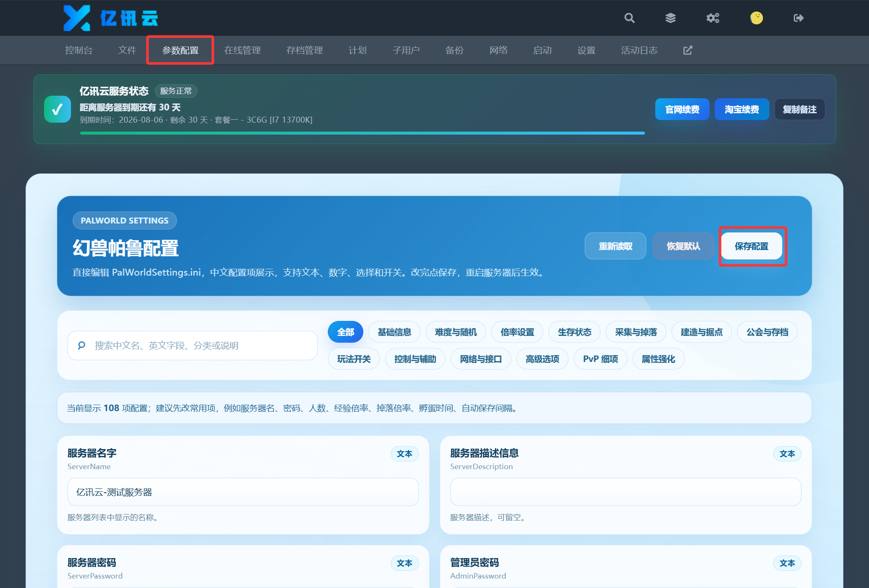Select the 参数配置 tab
Image resolution: width=869 pixels, height=588 pixels.
pos(180,50)
